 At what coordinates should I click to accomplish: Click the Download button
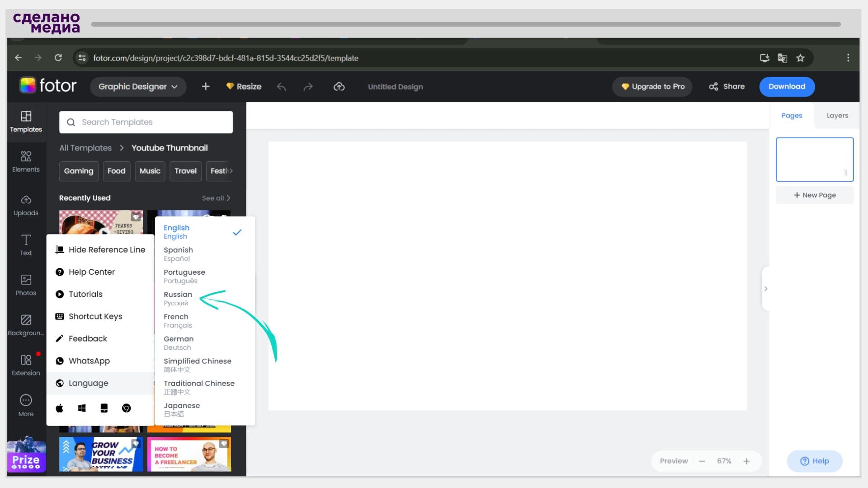click(787, 86)
